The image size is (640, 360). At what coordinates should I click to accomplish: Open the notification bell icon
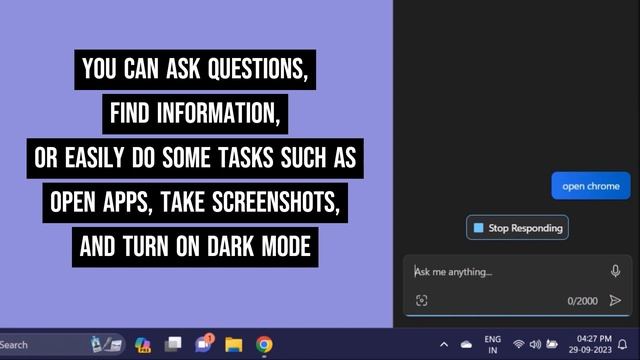point(622,344)
